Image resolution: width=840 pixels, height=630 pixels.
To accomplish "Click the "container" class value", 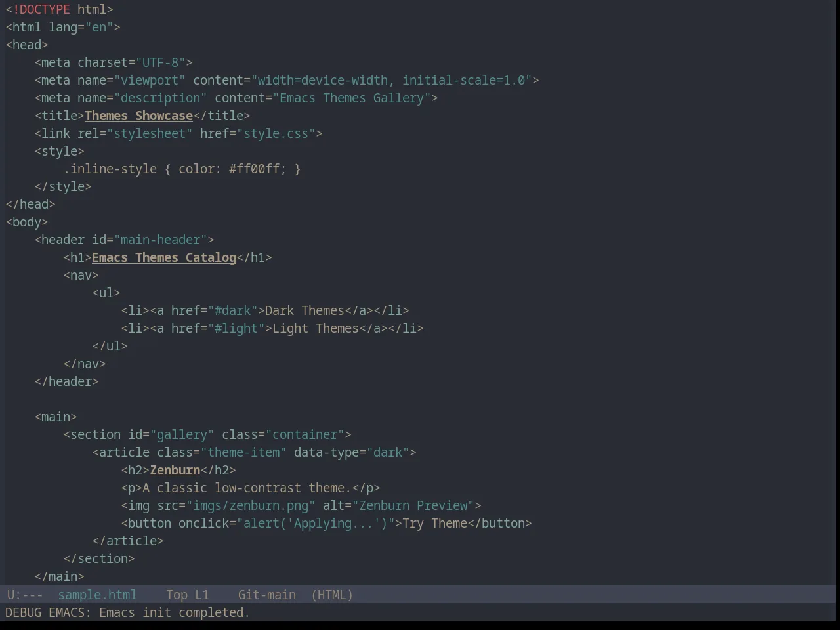I will 304,434.
